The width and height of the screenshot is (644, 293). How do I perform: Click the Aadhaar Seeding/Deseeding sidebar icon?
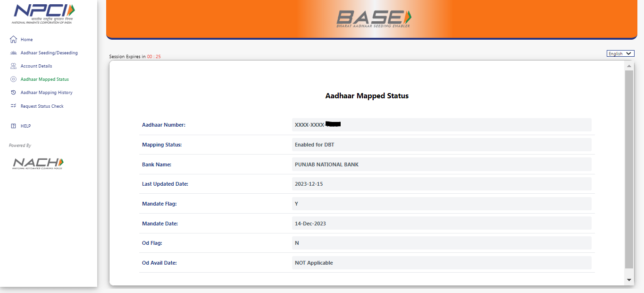click(x=13, y=53)
